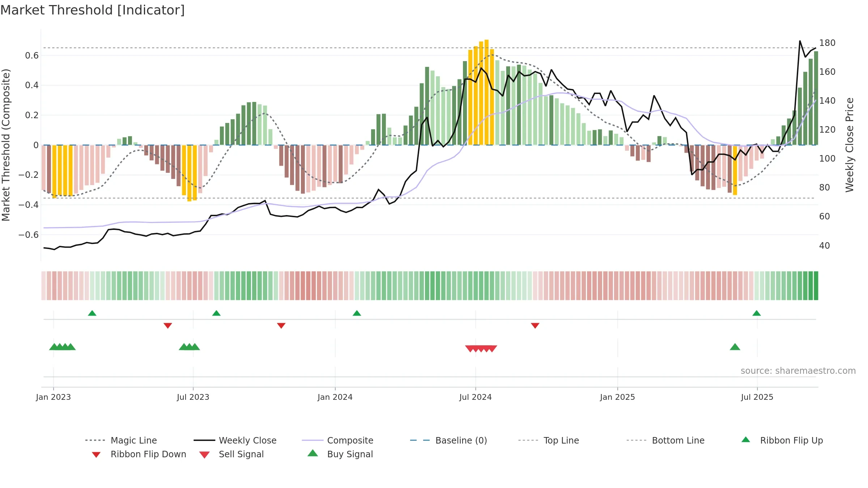Click the Market Threshold (Composite) axis title
The height and width of the screenshot is (488, 868).
(x=6, y=145)
